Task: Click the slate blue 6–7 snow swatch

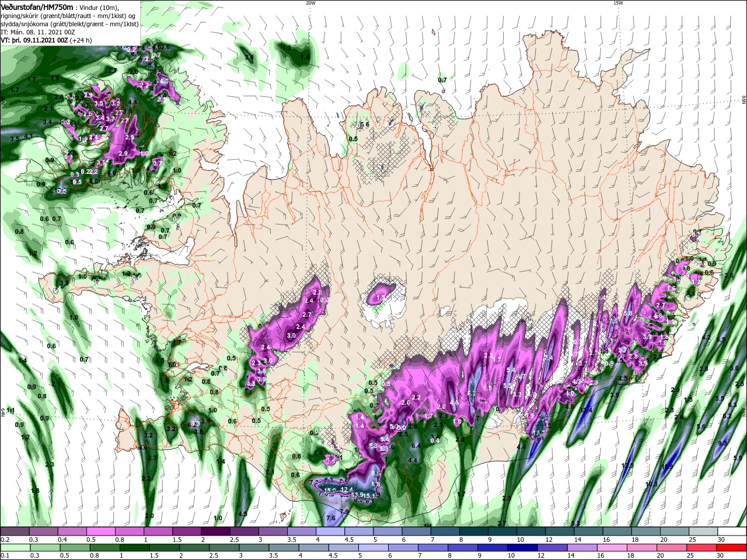Action: [x=415, y=531]
